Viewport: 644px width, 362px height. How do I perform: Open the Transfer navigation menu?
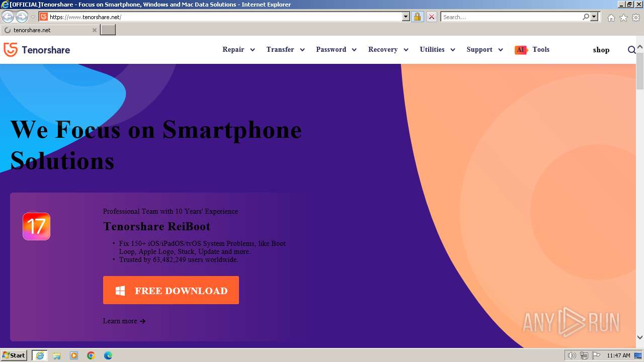point(280,49)
